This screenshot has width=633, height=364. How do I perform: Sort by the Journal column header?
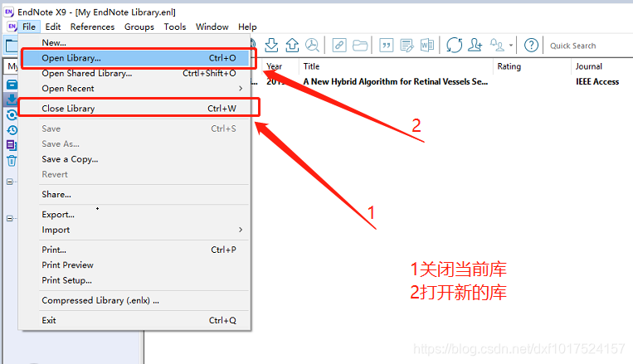[x=601, y=66]
